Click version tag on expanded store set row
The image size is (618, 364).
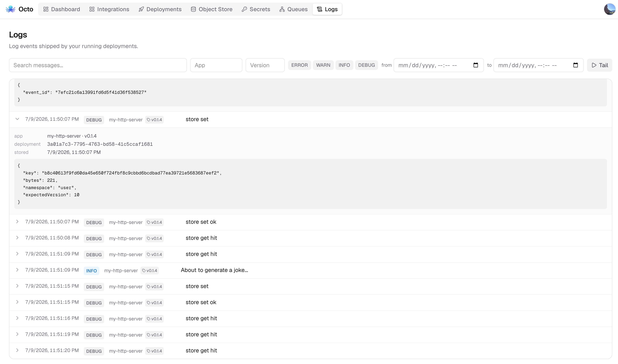click(154, 120)
